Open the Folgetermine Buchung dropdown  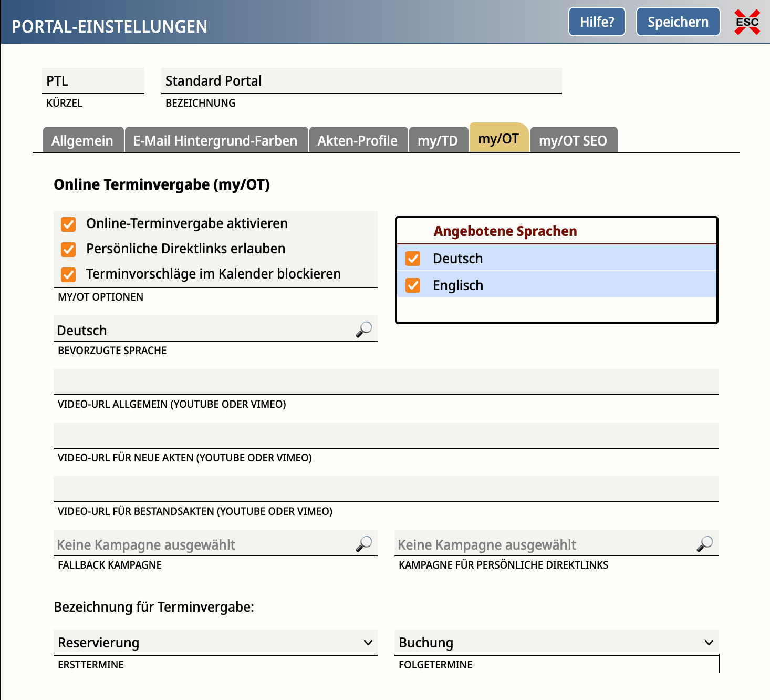click(x=556, y=643)
